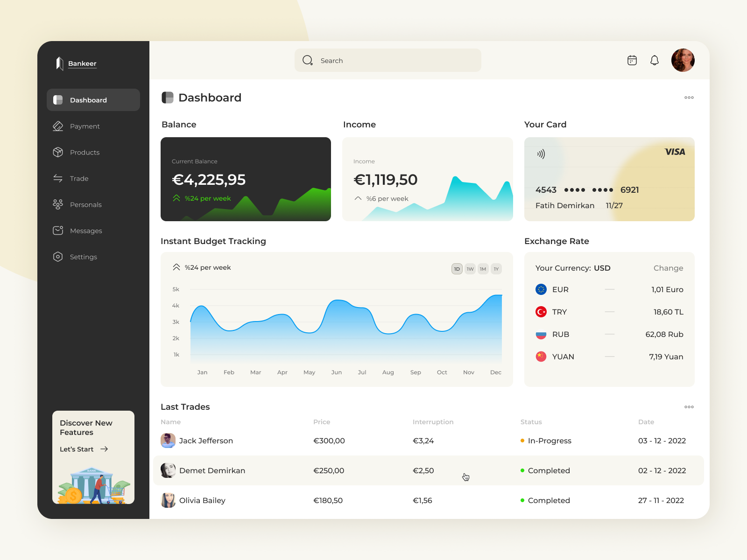Open the Last Trades three-dot menu
This screenshot has width=747, height=560.
coord(689,407)
